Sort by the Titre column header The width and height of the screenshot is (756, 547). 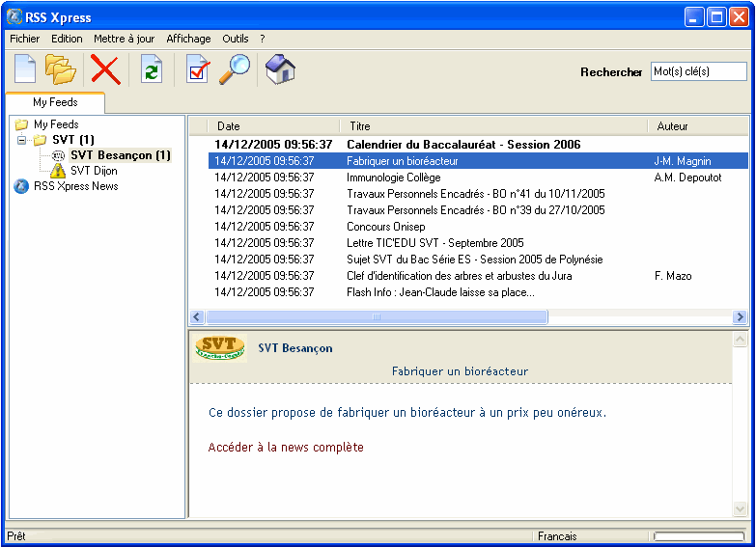pyautogui.click(x=493, y=126)
